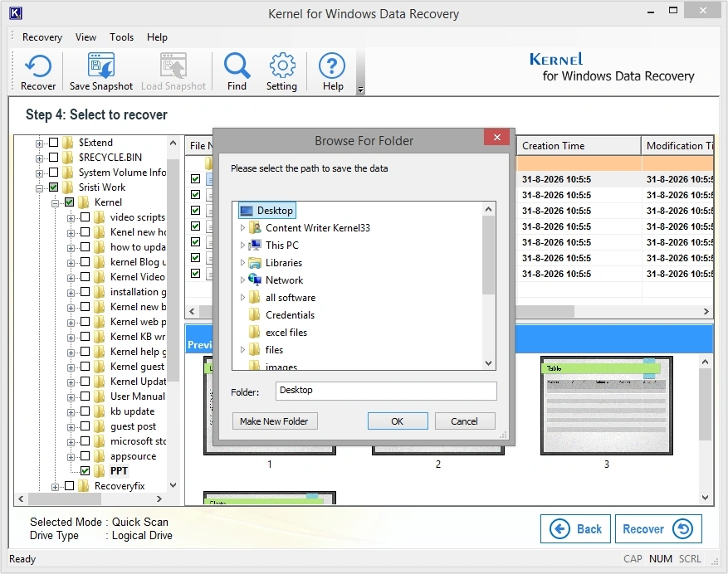Toggle the $RECYCLE.BIN checkbox
This screenshot has width=728, height=574.
coord(54,158)
